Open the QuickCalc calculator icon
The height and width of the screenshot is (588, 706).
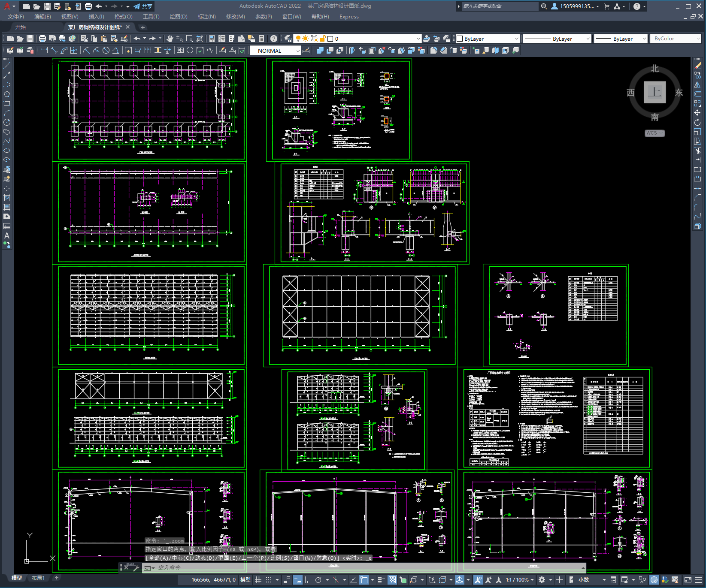[261, 39]
